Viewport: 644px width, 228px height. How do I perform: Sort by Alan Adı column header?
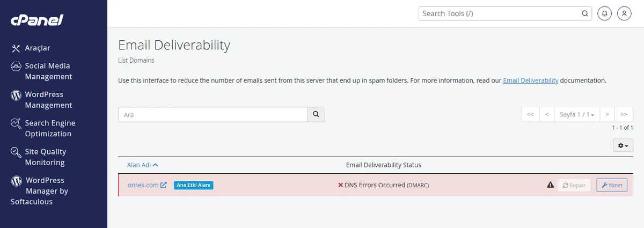click(143, 165)
